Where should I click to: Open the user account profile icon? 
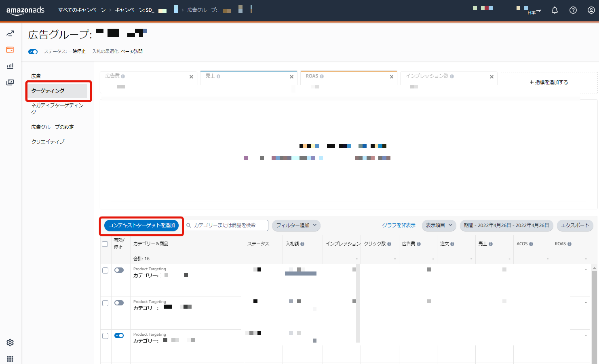(x=591, y=10)
